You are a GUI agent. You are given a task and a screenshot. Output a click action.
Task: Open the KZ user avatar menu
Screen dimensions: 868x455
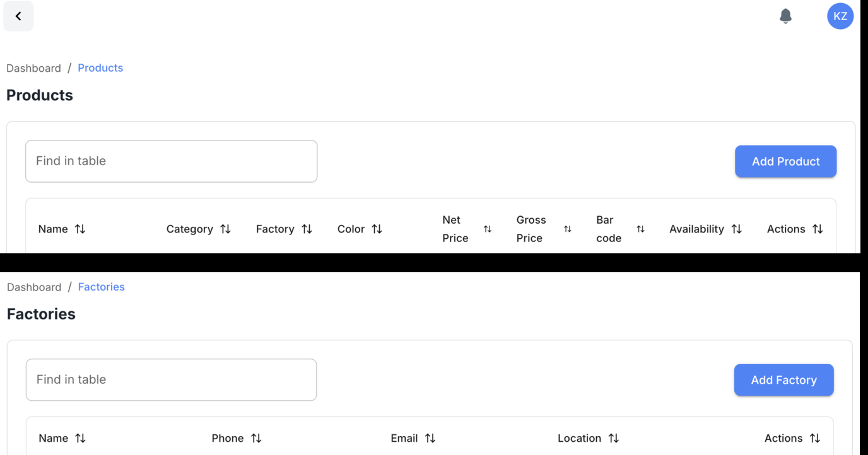click(x=840, y=16)
